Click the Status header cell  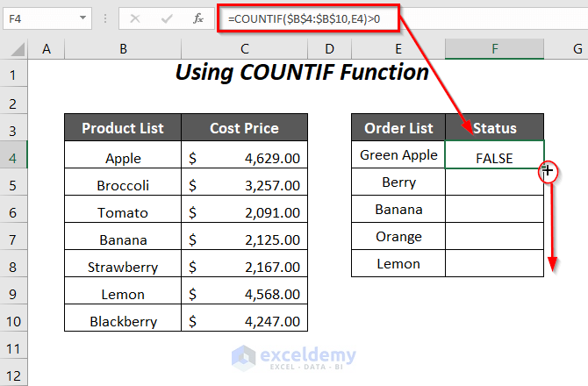pyautogui.click(x=494, y=128)
